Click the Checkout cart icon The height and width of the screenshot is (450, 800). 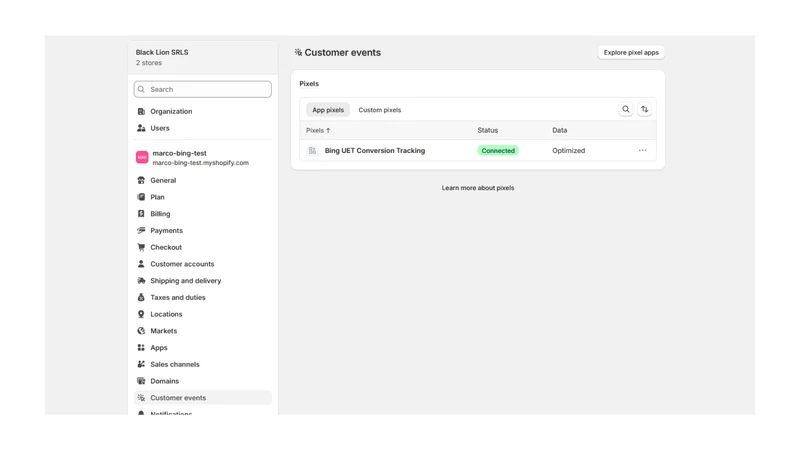pyautogui.click(x=141, y=247)
